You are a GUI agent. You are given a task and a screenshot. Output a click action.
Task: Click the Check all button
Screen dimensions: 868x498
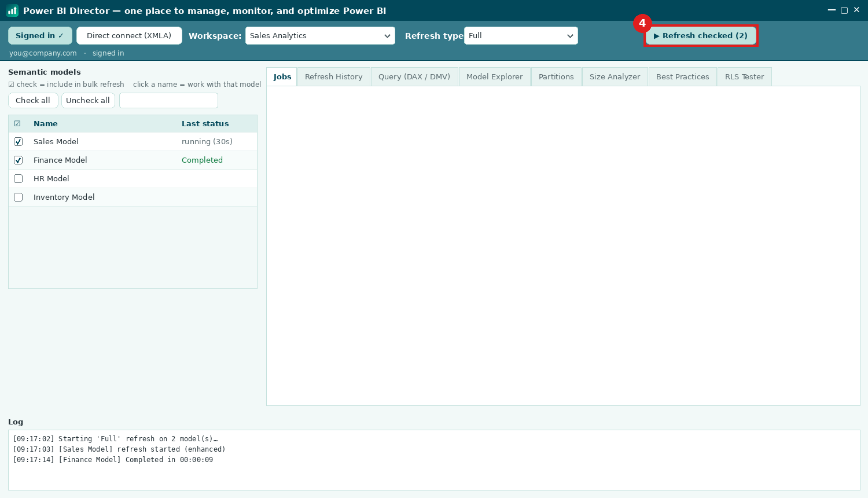(33, 100)
